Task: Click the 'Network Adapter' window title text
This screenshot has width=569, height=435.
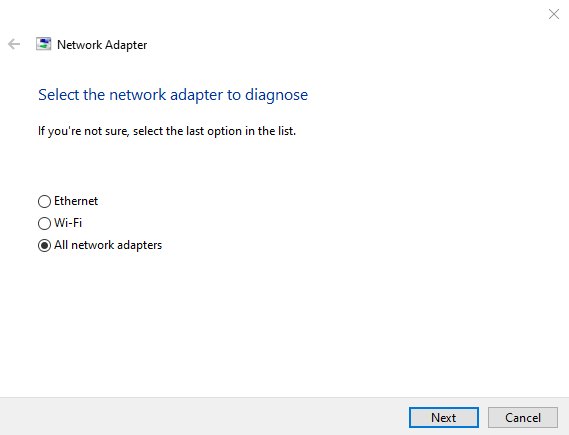Action: click(102, 45)
